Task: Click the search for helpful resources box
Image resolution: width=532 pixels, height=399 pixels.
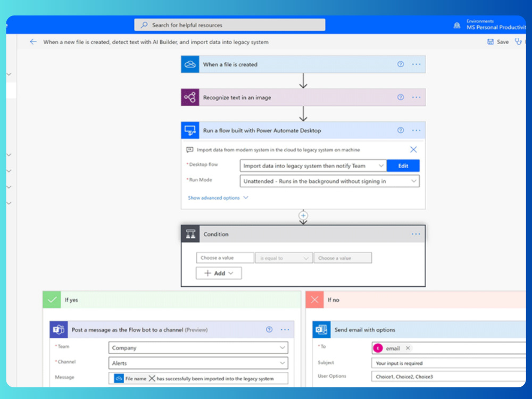Action: [230, 25]
